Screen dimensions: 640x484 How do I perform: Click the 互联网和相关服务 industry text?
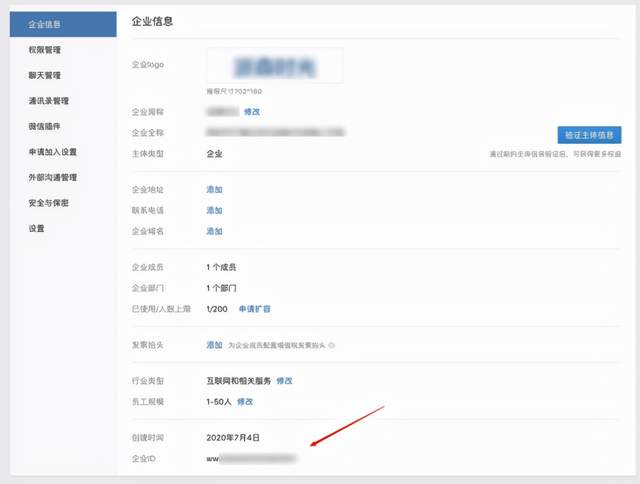pos(238,381)
